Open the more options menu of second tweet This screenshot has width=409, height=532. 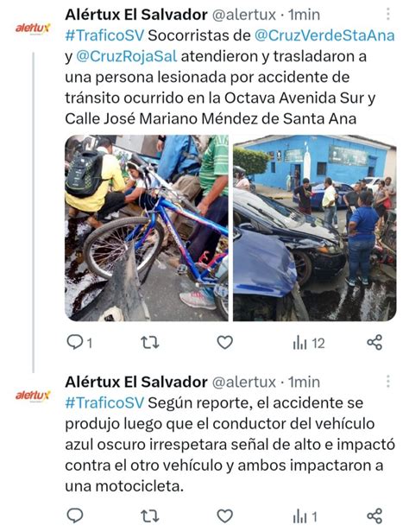coord(388,382)
